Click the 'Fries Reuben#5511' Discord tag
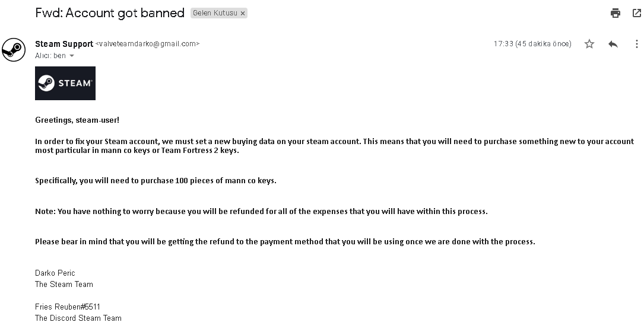644x335 pixels. (68, 307)
